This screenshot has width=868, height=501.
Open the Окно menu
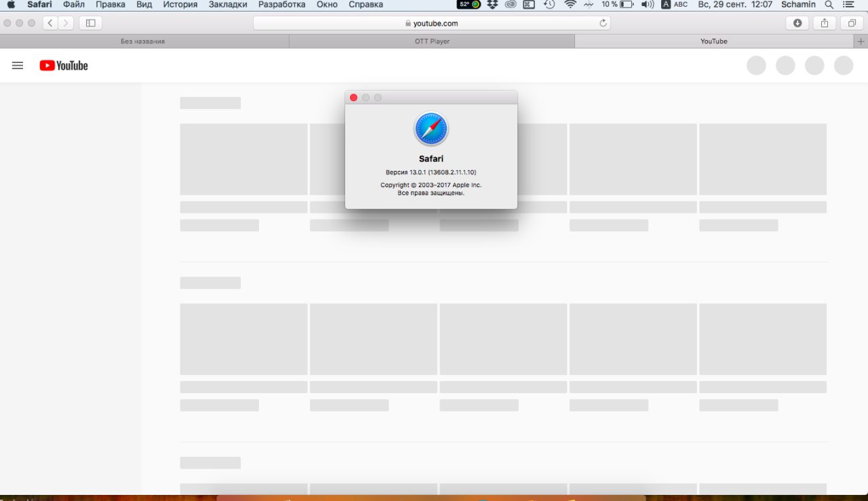(327, 5)
